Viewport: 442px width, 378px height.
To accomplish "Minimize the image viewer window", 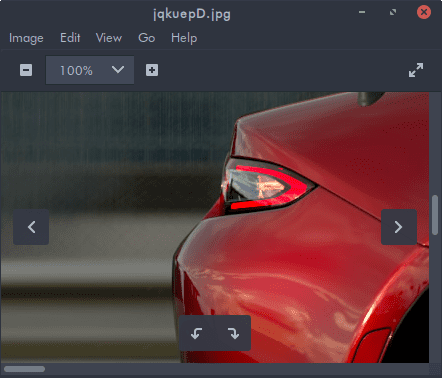I will 362,12.
